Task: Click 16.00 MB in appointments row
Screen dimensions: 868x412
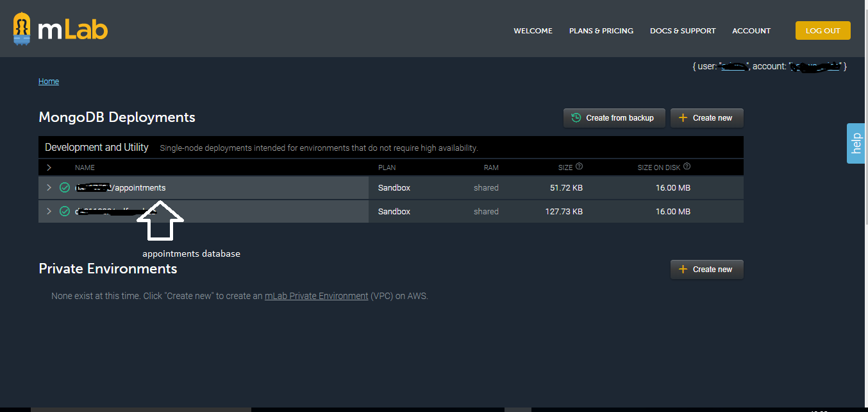Action: 673,188
